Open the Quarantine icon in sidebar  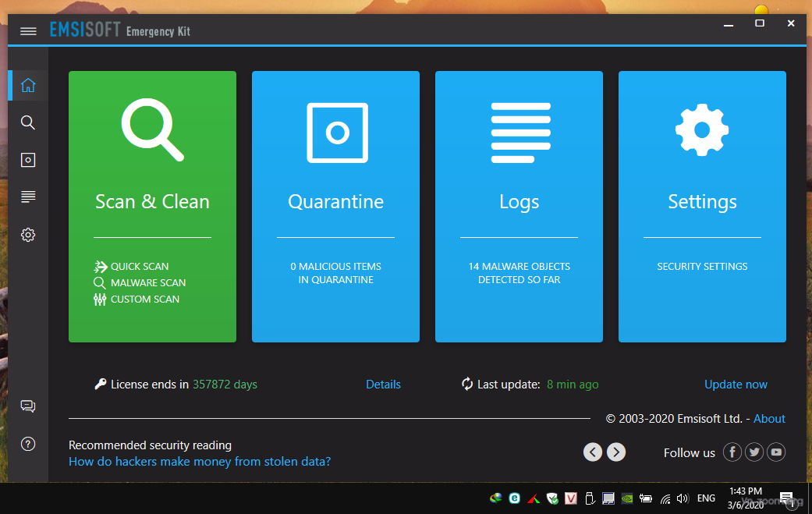coord(28,160)
